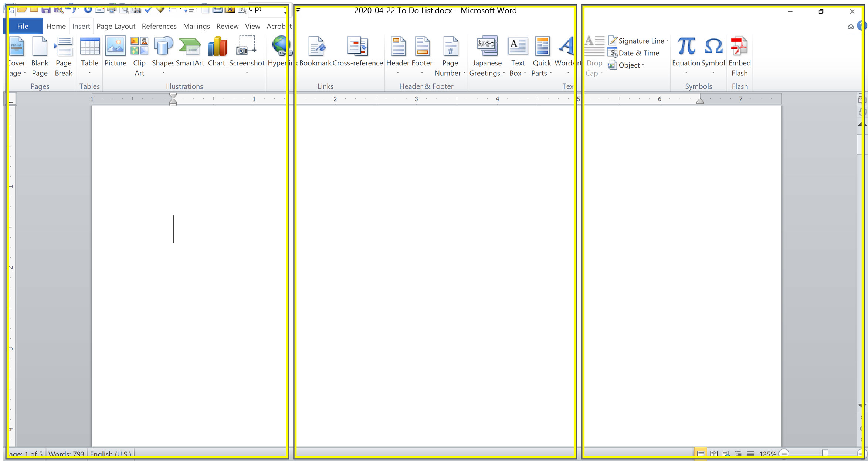The image size is (868, 461).
Task: Open the Page Layout tab
Action: coord(116,26)
